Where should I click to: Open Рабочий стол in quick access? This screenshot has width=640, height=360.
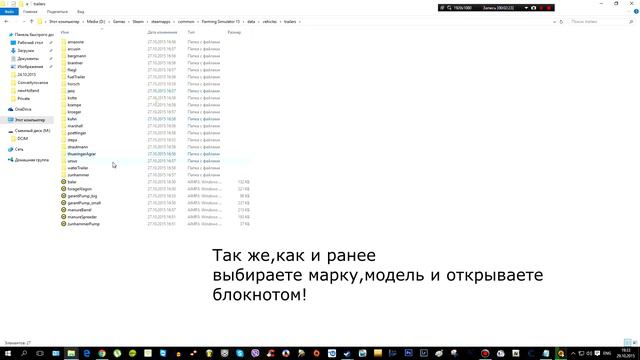click(30, 43)
